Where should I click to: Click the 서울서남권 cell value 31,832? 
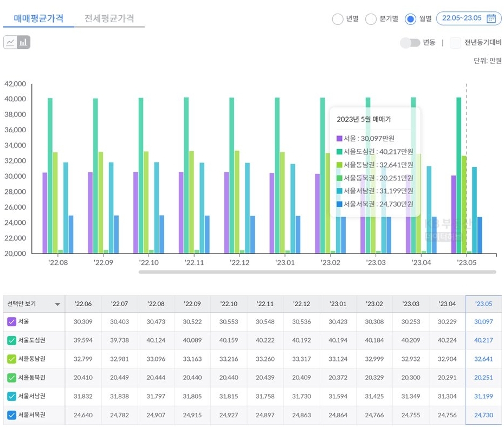83,396
